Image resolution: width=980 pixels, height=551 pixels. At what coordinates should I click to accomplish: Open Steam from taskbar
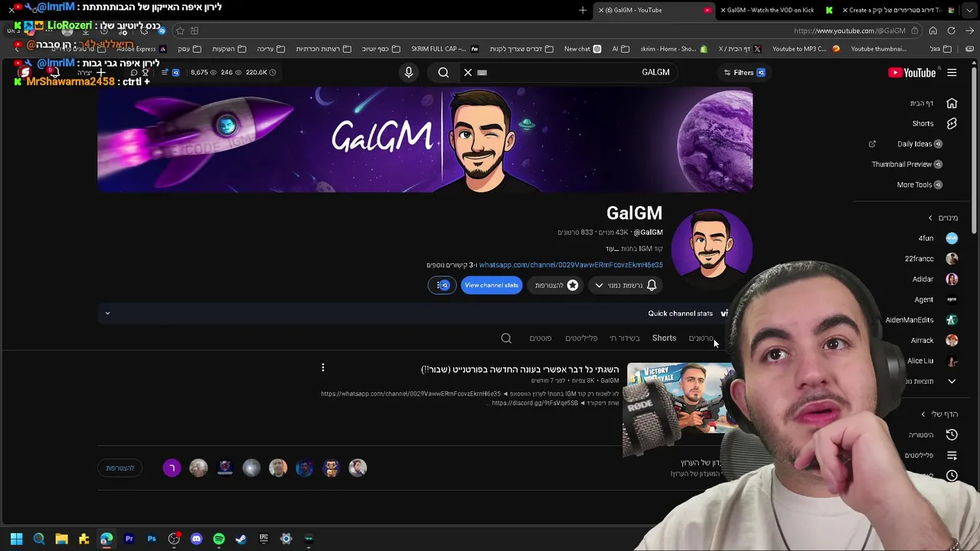point(241,539)
